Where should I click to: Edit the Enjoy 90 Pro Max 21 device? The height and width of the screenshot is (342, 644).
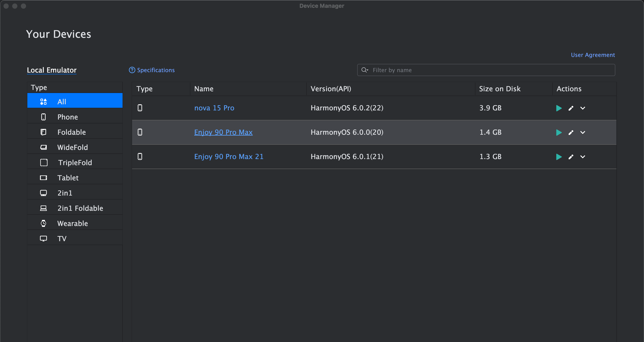[571, 157]
